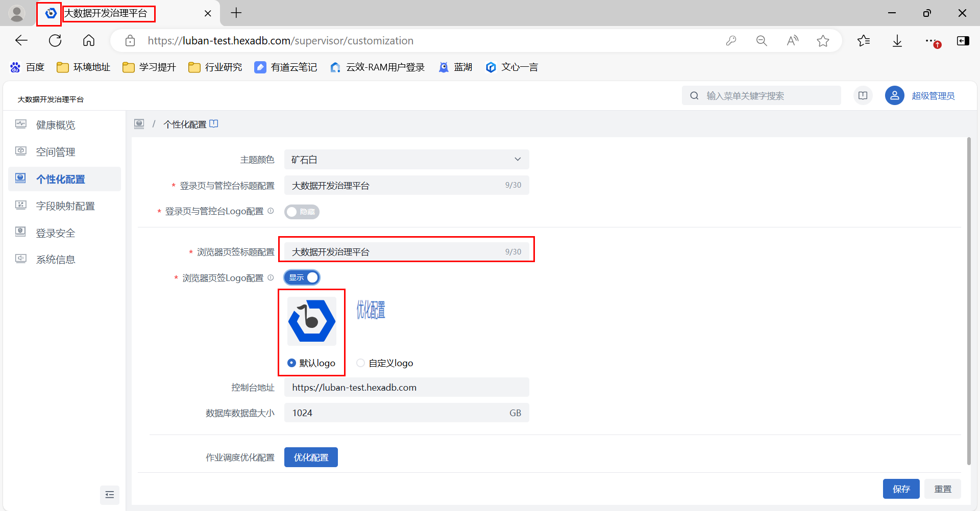Click the password key icon in address bar
This screenshot has width=980, height=511.
tap(731, 41)
